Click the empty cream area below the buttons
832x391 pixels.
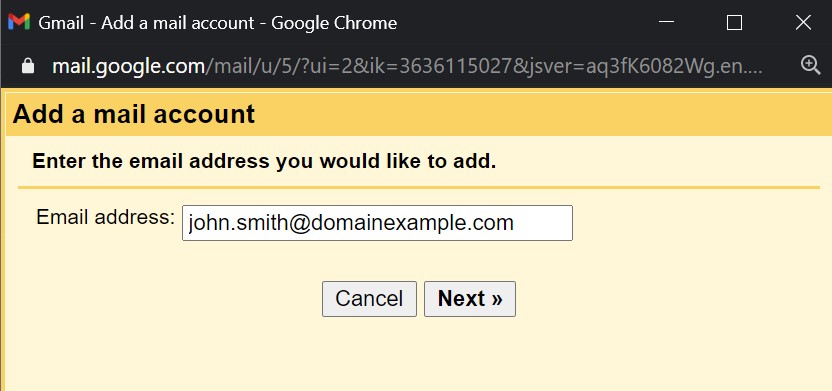coord(416,354)
